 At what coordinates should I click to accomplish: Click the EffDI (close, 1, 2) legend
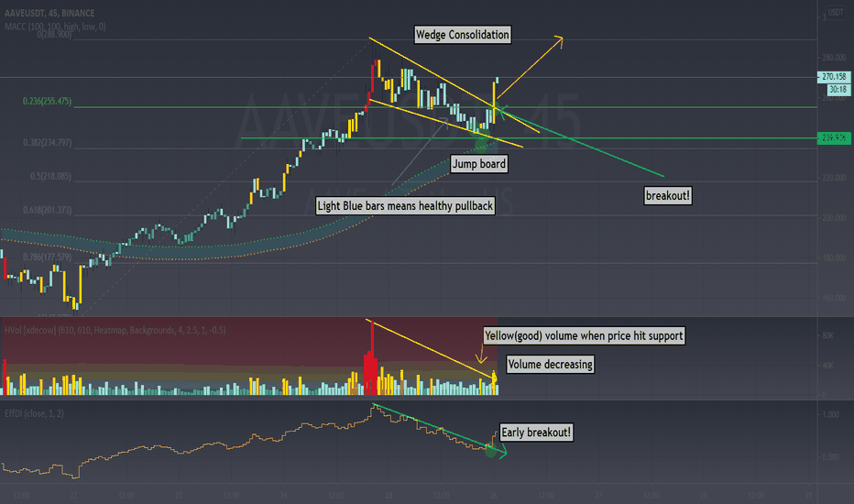[x=34, y=413]
